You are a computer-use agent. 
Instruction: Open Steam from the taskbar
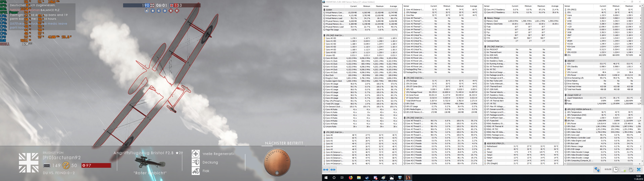(367, 178)
